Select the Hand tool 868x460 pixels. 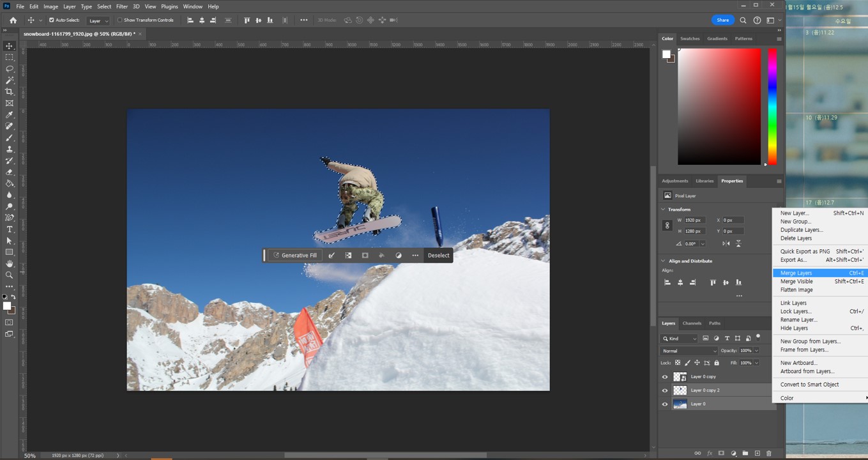coord(10,264)
